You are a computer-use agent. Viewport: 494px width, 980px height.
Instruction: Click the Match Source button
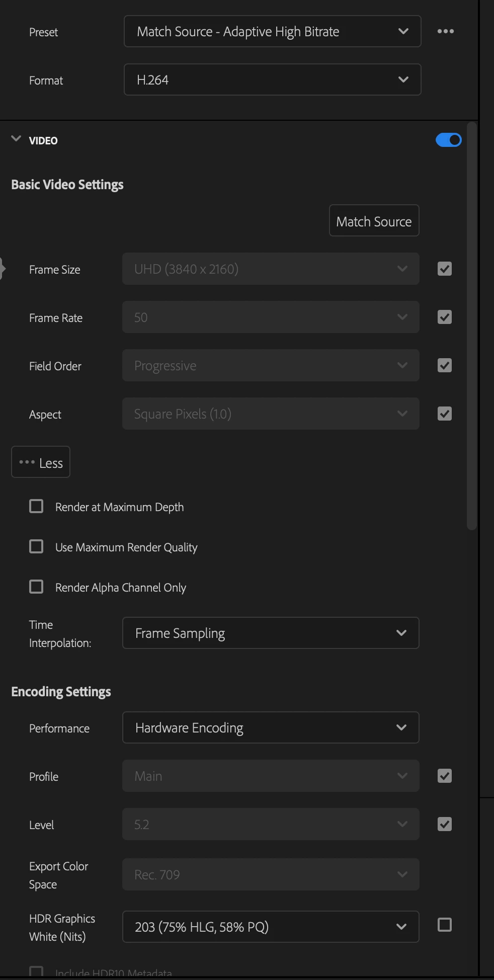point(374,220)
